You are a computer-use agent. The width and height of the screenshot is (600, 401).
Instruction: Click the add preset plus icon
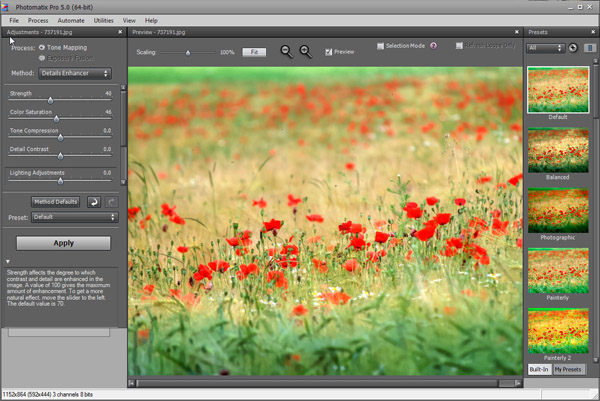point(573,47)
